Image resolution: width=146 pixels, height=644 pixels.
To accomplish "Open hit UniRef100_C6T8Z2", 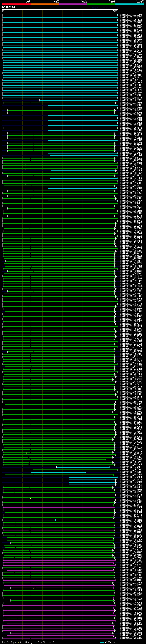I will (x=131, y=20).
